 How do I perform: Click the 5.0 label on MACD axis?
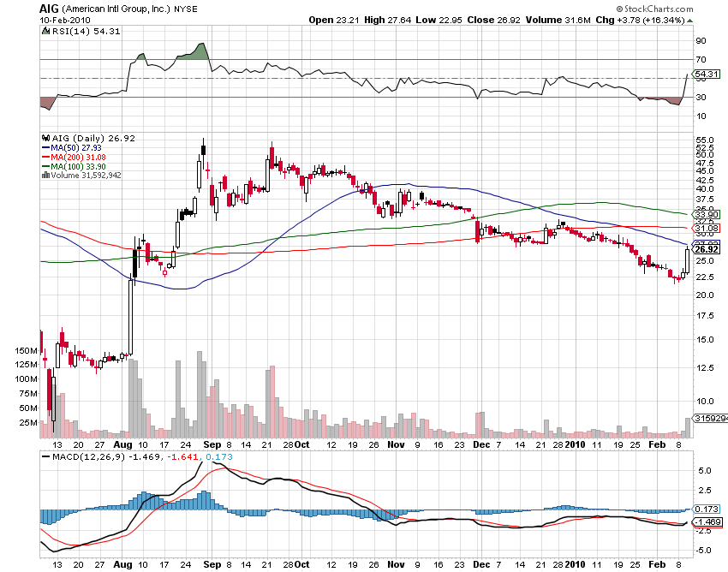click(x=705, y=471)
